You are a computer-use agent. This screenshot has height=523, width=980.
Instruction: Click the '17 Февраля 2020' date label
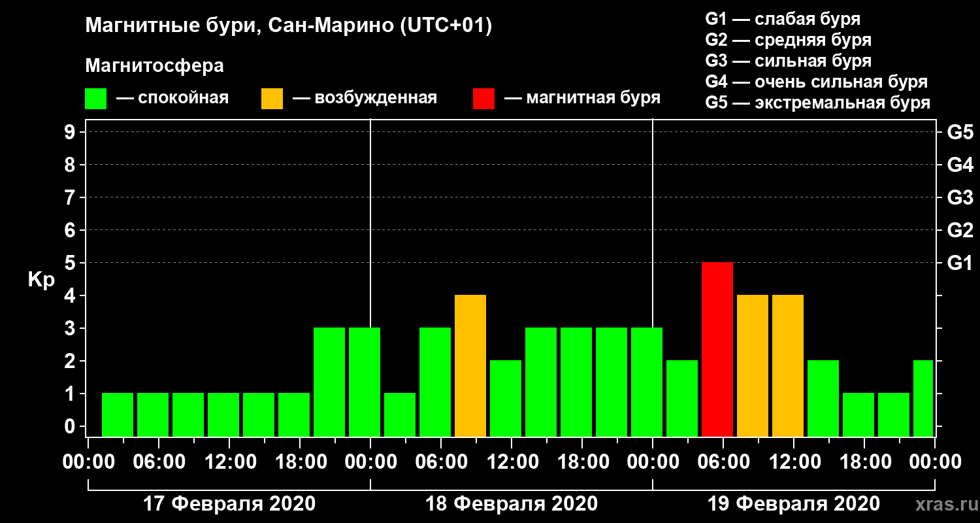pos(229,504)
